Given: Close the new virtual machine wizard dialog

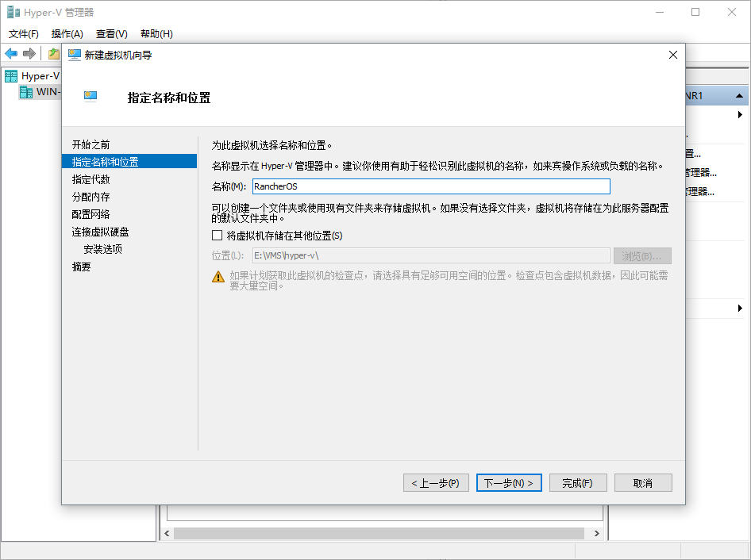Looking at the screenshot, I should pos(673,55).
